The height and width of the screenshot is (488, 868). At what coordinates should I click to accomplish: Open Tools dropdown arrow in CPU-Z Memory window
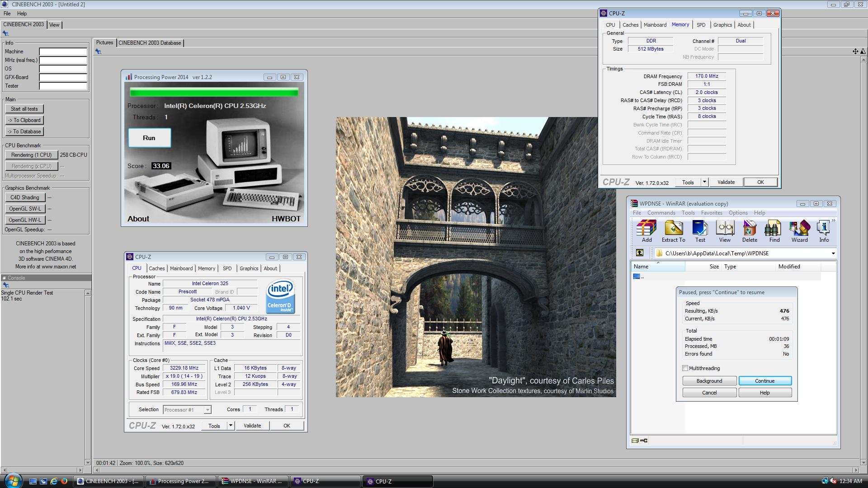coord(704,182)
